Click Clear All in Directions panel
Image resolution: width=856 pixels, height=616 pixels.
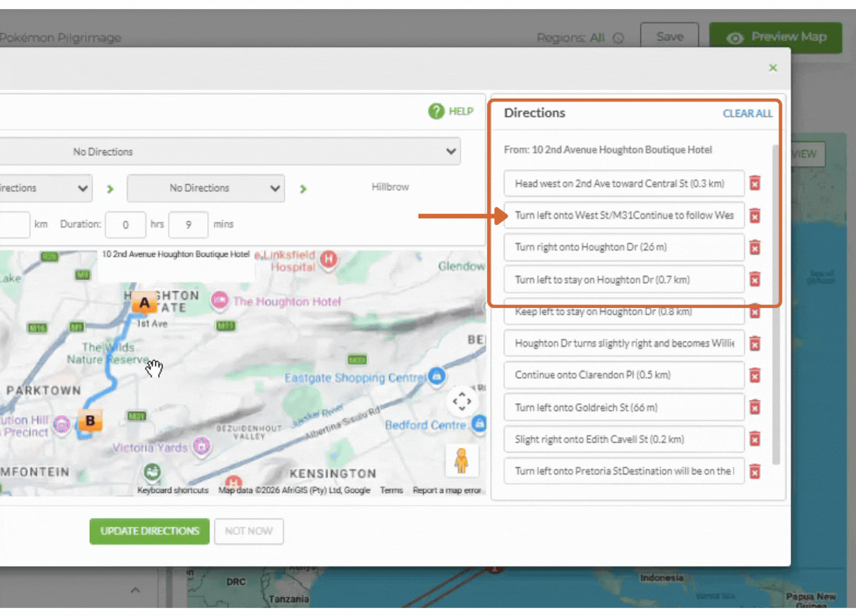click(x=747, y=114)
